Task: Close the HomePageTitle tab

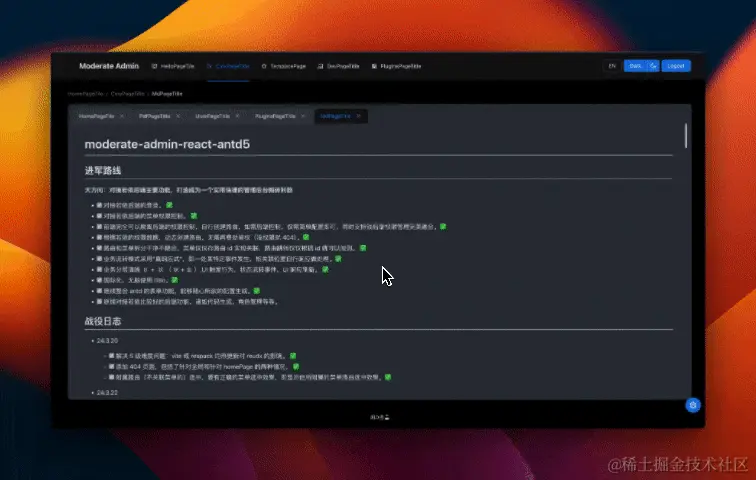Action: click(x=122, y=116)
